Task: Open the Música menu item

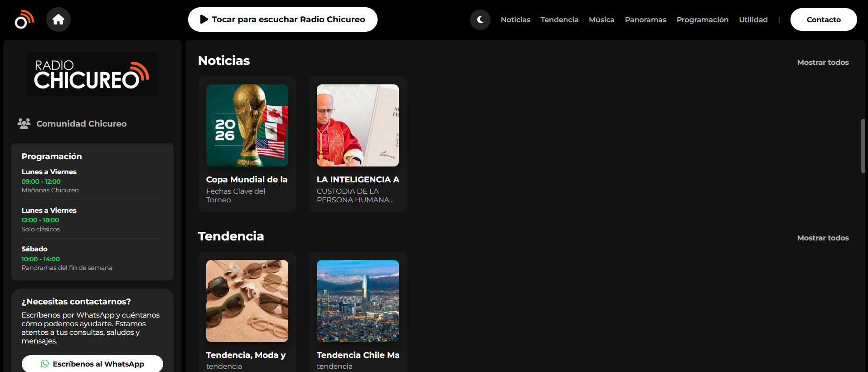Action: (601, 20)
